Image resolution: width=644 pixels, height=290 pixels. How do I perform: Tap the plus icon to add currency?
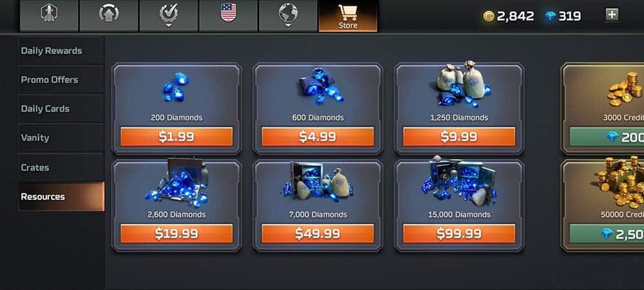[612, 15]
